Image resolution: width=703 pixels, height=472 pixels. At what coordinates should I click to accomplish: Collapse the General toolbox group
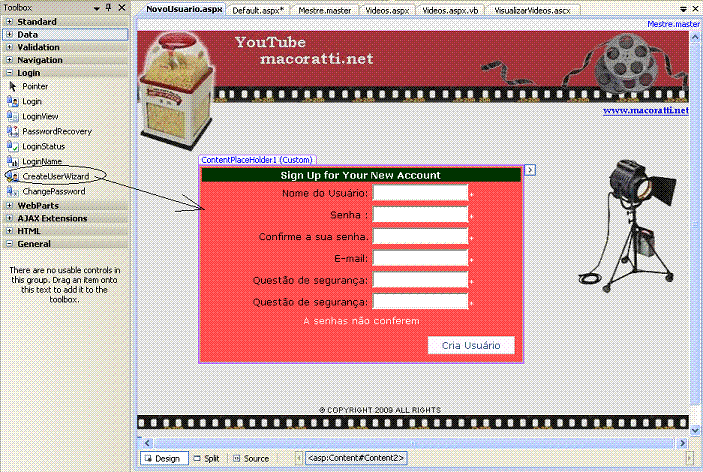point(9,243)
